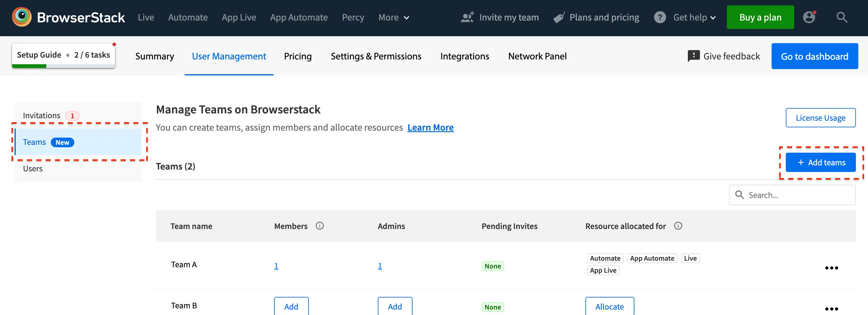Open Team A members count link
The image size is (868, 315).
click(x=276, y=266)
